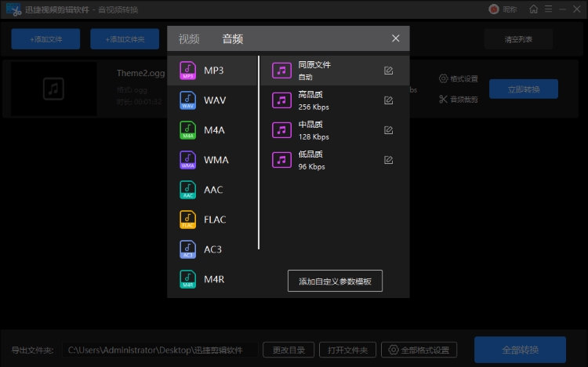Click 更改目录 to change directory
588x367 pixels.
point(289,350)
